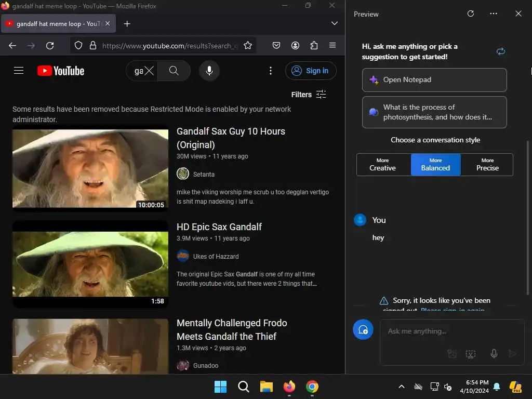
Task: Reload the YouTube page
Action: click(50, 46)
